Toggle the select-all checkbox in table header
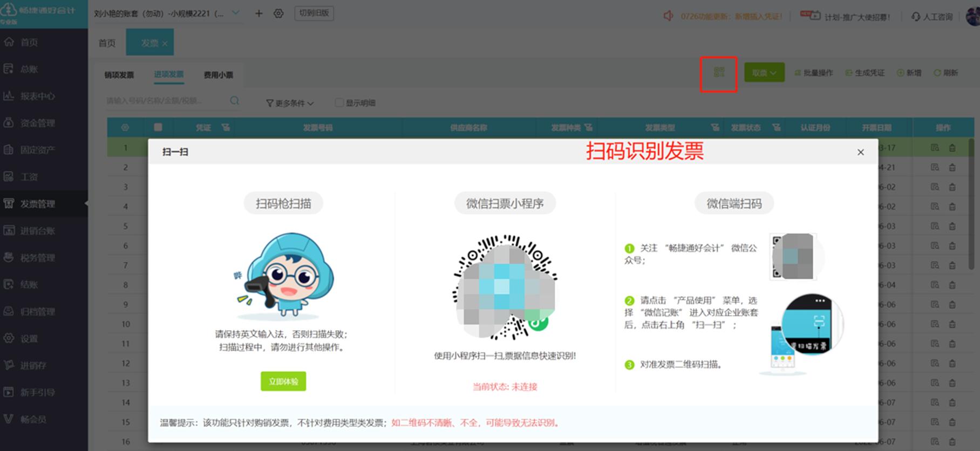 click(158, 128)
